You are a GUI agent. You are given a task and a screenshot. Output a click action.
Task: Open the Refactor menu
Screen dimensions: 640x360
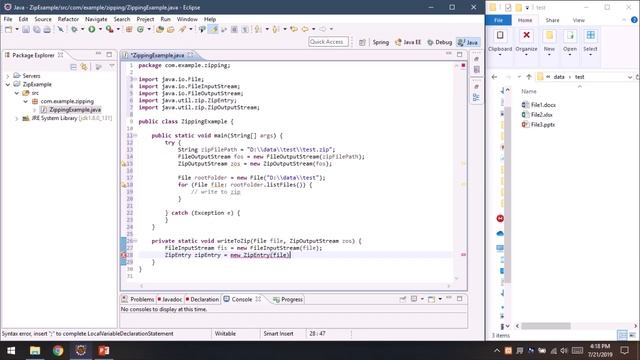click(68, 19)
